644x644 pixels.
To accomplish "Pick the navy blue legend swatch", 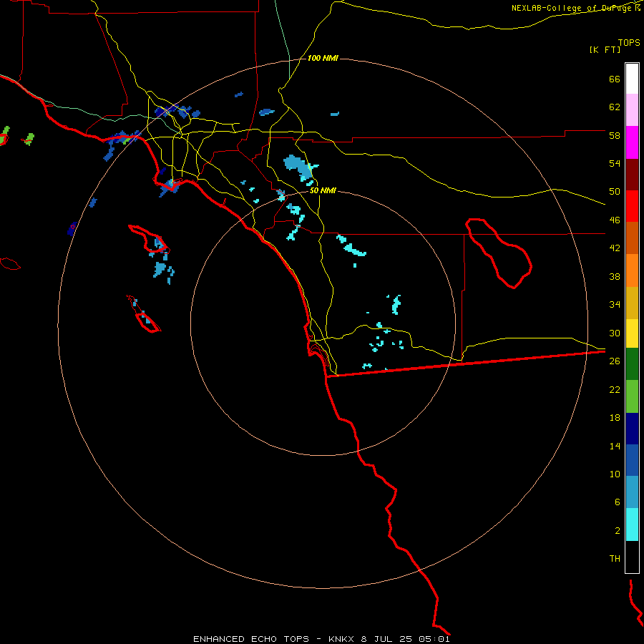I will tap(632, 429).
